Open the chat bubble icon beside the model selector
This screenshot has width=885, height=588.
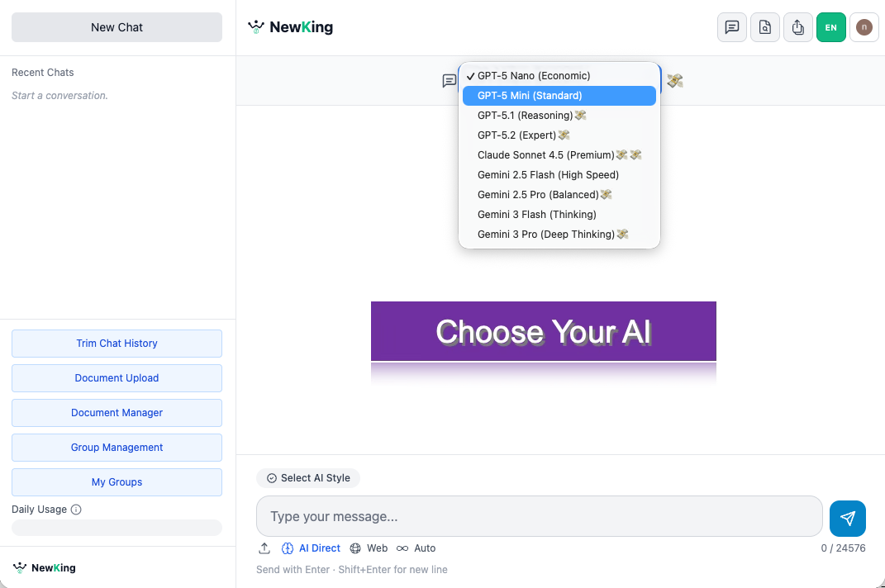(449, 81)
